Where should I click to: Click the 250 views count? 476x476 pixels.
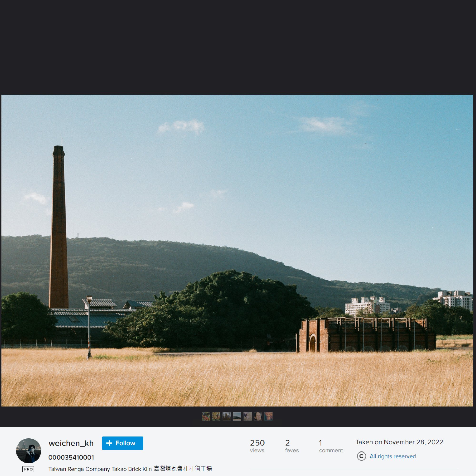click(257, 446)
